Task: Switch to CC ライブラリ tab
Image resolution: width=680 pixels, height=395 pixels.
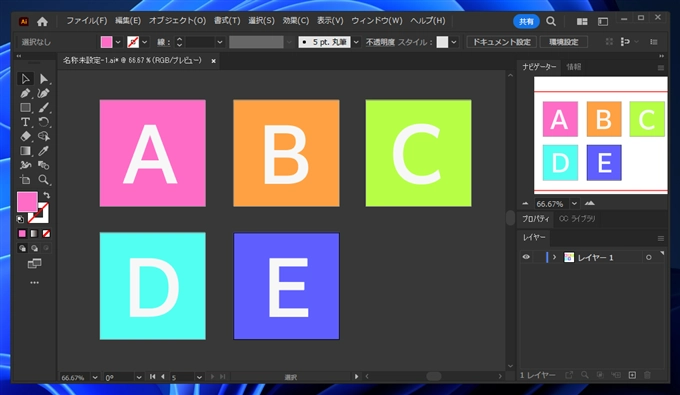Action: click(x=577, y=219)
